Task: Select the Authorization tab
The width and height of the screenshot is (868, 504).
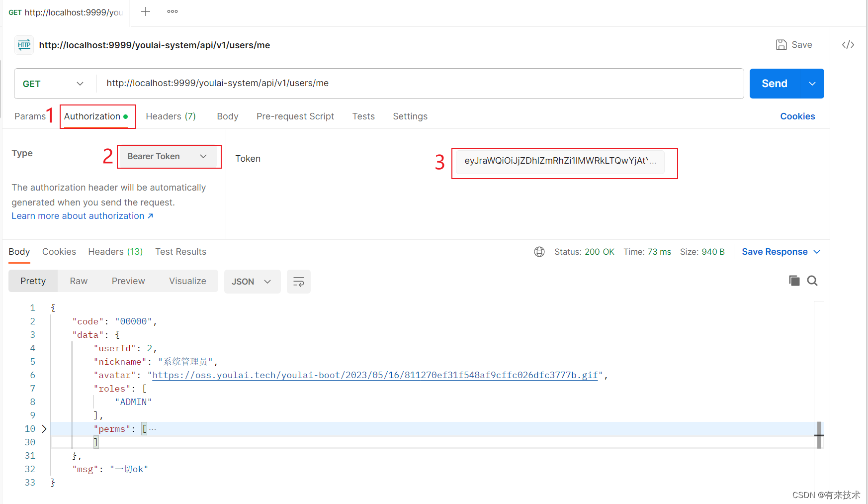Action: tap(96, 116)
